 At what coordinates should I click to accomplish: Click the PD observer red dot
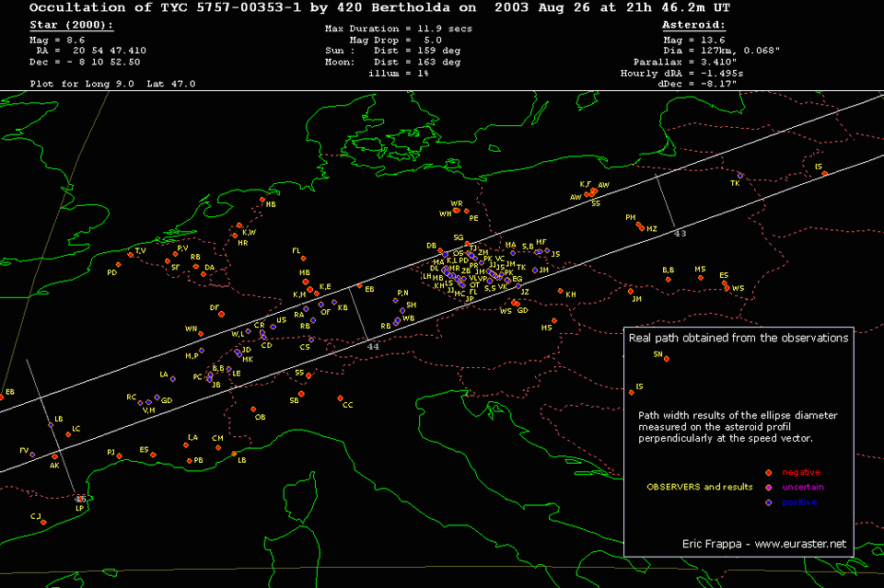coord(118,265)
